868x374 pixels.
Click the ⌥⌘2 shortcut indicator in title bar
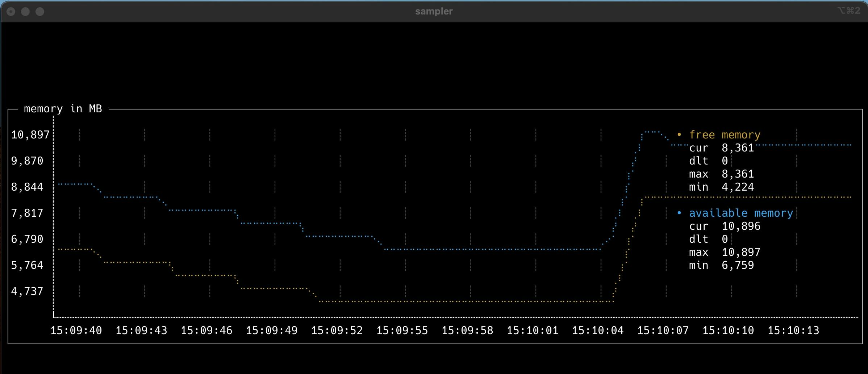tap(849, 11)
